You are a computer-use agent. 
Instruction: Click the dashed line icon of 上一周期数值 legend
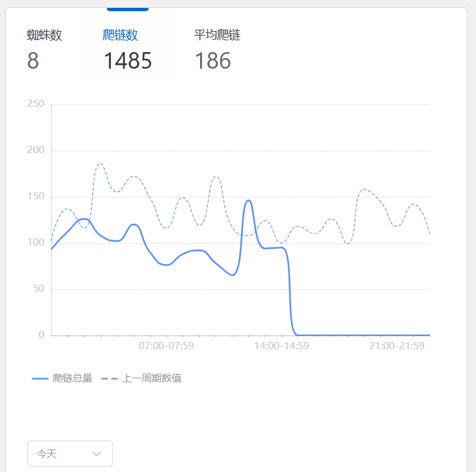click(x=110, y=378)
